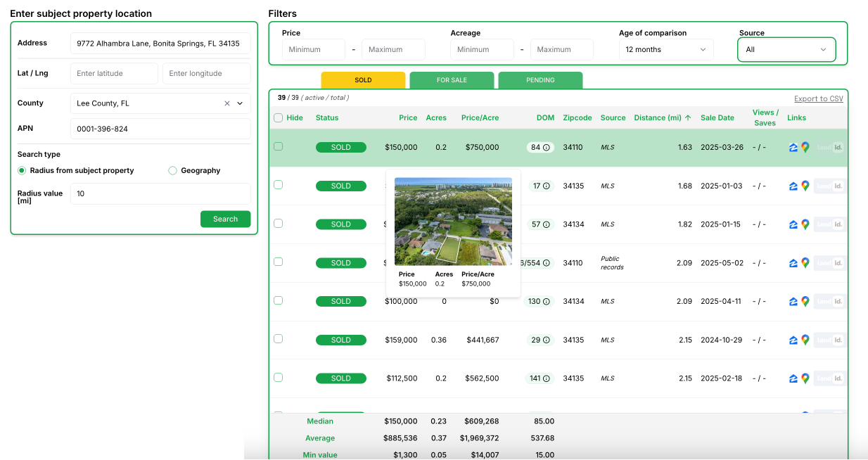Switch to the PENDING tab
Image resolution: width=868 pixels, height=460 pixels.
tap(540, 80)
